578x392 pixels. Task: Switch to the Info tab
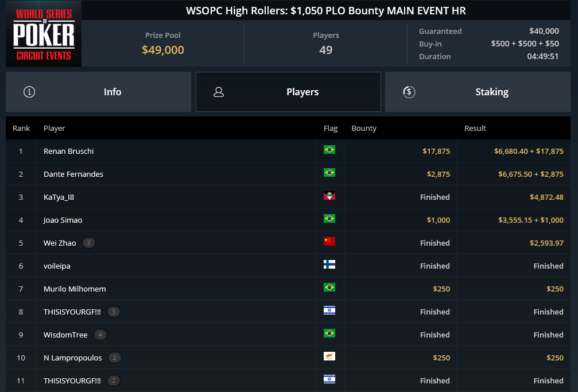coord(98,92)
